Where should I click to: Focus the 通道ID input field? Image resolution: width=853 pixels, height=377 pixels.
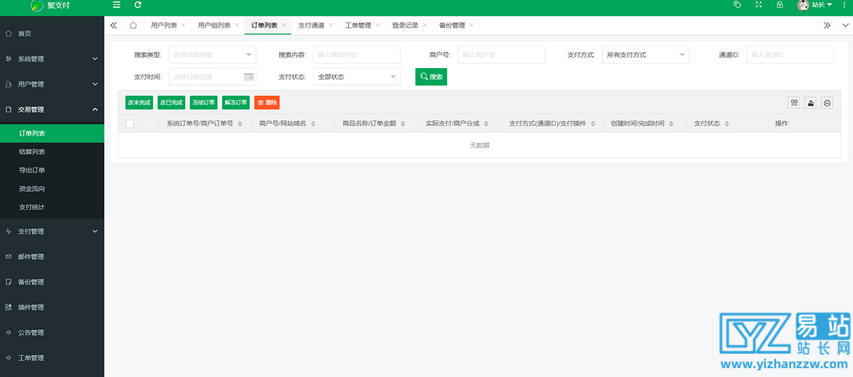(790, 55)
